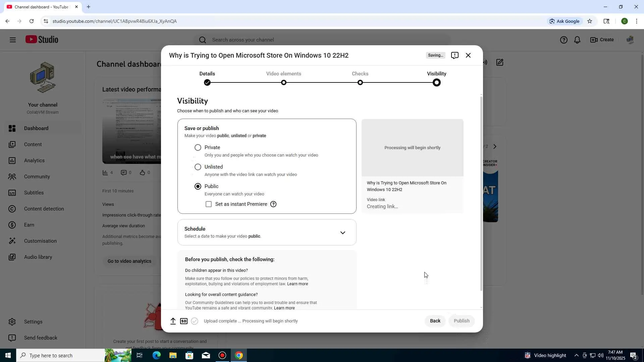Show system tray hidden icons chevron
This screenshot has height=362, width=644.
point(576,355)
